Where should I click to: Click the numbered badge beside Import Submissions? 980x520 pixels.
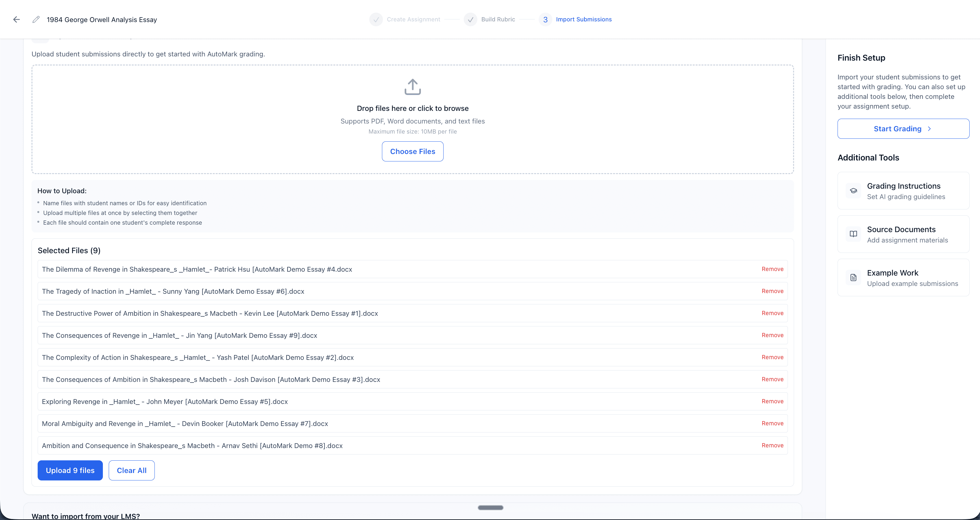click(545, 19)
